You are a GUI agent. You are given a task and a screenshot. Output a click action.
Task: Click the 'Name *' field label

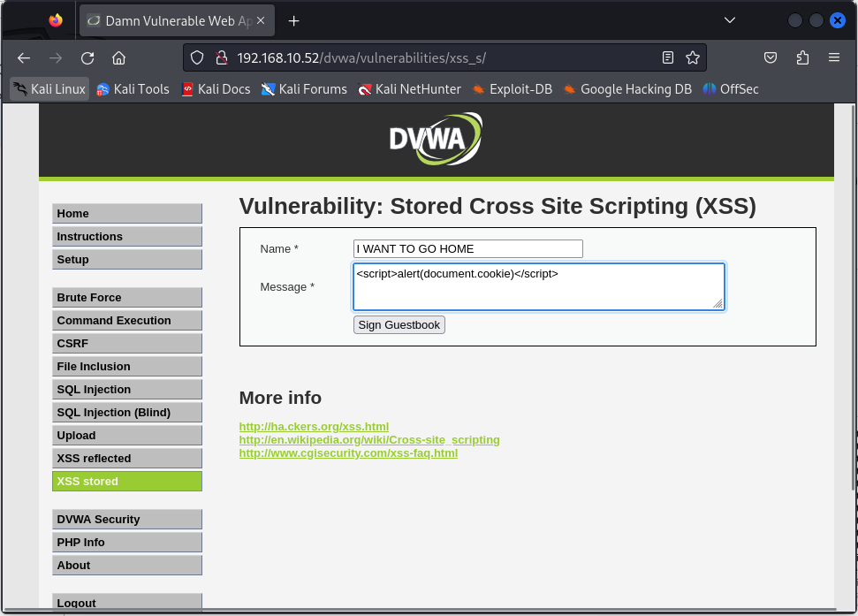279,249
